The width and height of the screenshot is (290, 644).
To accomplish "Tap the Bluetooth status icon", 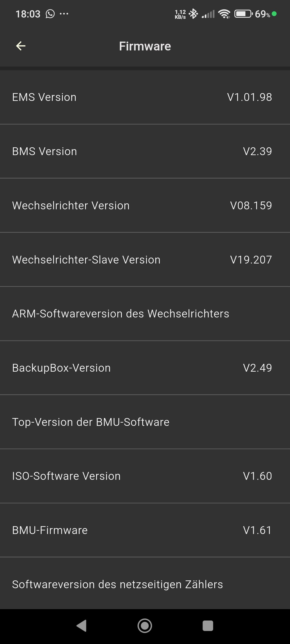I will 193,14.
